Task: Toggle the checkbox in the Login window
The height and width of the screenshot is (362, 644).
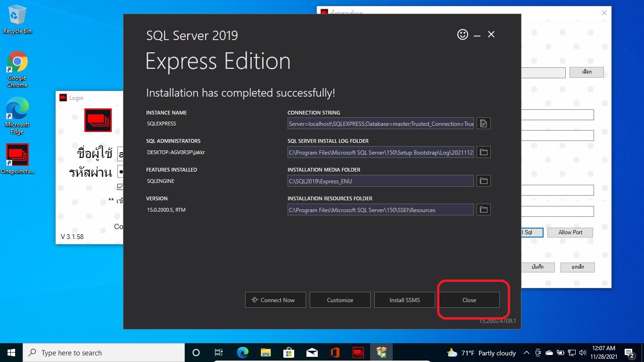Action: coord(120,187)
